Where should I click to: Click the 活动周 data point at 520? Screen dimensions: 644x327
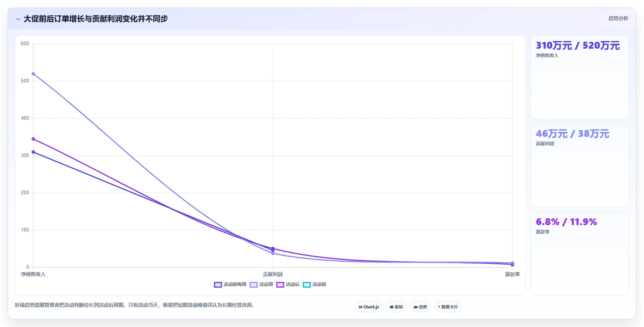pyautogui.click(x=33, y=74)
